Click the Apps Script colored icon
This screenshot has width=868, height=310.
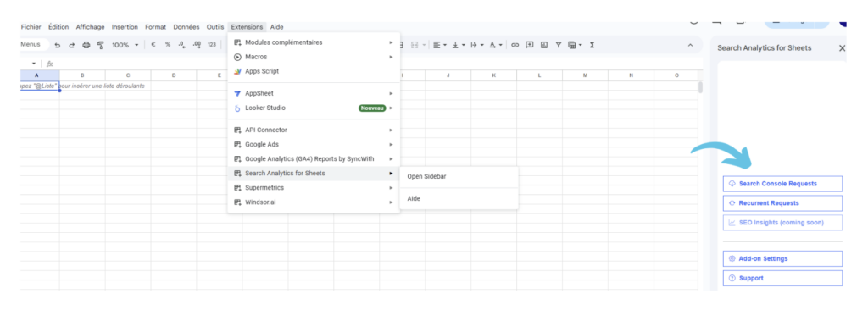237,71
